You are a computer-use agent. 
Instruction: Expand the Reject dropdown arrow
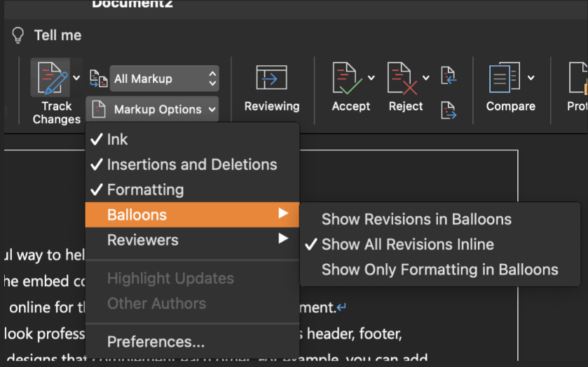426,78
